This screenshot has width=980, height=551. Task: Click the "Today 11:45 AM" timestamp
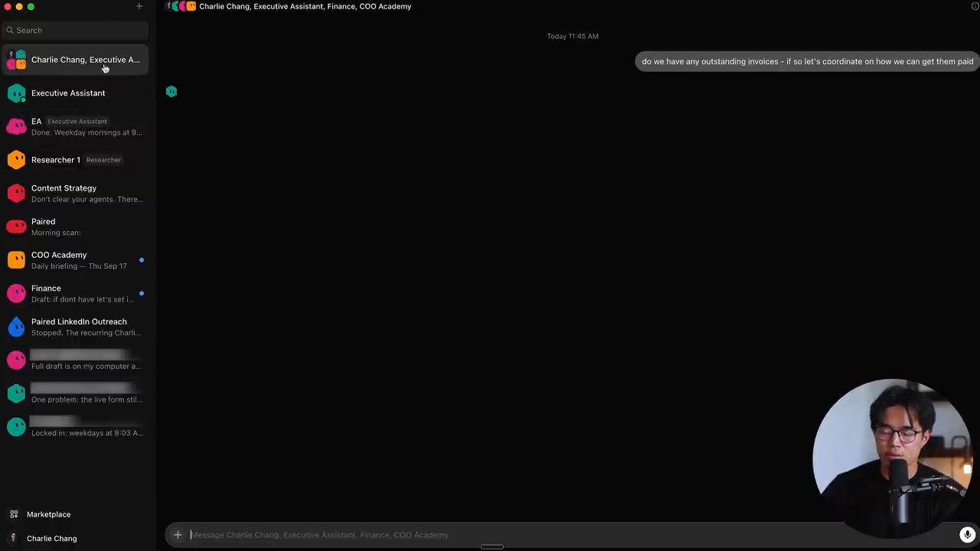point(573,37)
